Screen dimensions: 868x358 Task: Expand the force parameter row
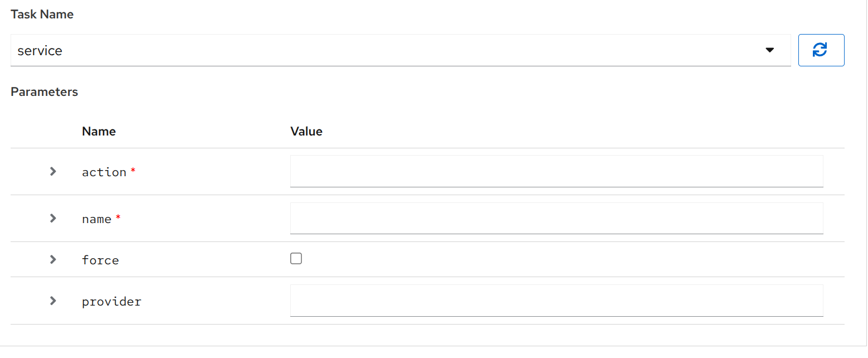coord(52,259)
